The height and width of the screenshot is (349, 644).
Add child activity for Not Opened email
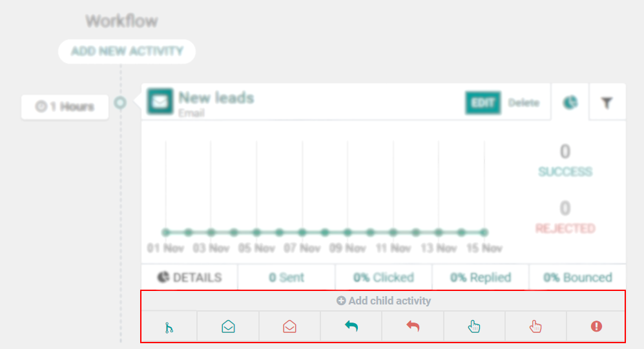pyautogui.click(x=289, y=327)
